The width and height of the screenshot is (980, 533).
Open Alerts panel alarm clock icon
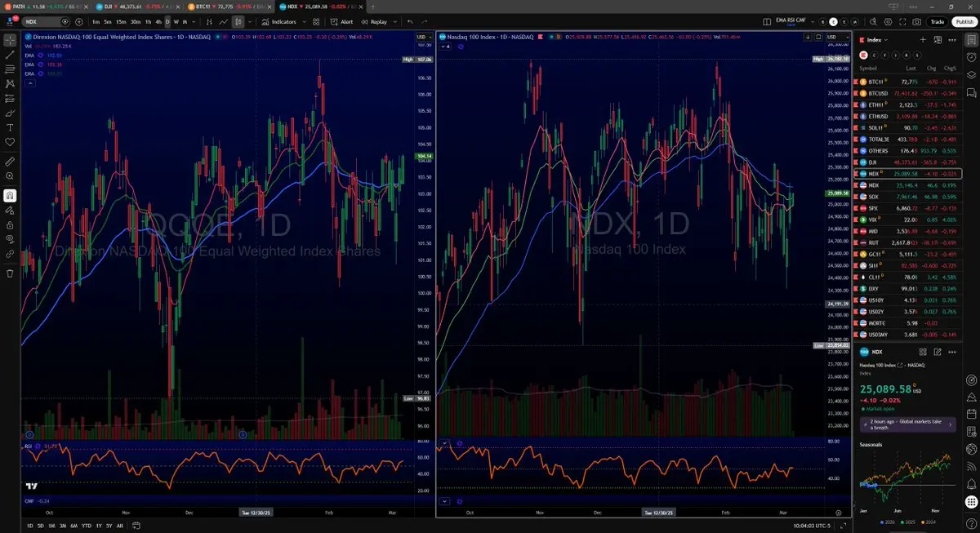(971, 57)
